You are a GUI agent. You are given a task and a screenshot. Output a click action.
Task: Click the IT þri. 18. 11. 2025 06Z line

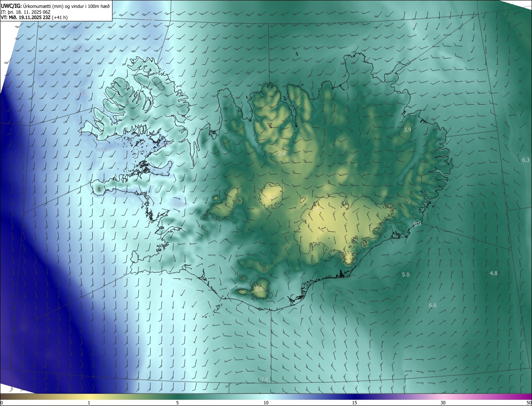25,12
